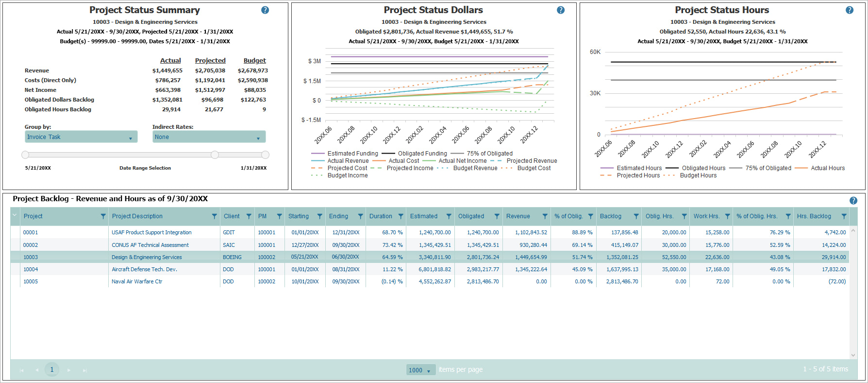Filter the Hrs. Backlog column
Screen dimensions: 868x383
pyautogui.click(x=844, y=216)
